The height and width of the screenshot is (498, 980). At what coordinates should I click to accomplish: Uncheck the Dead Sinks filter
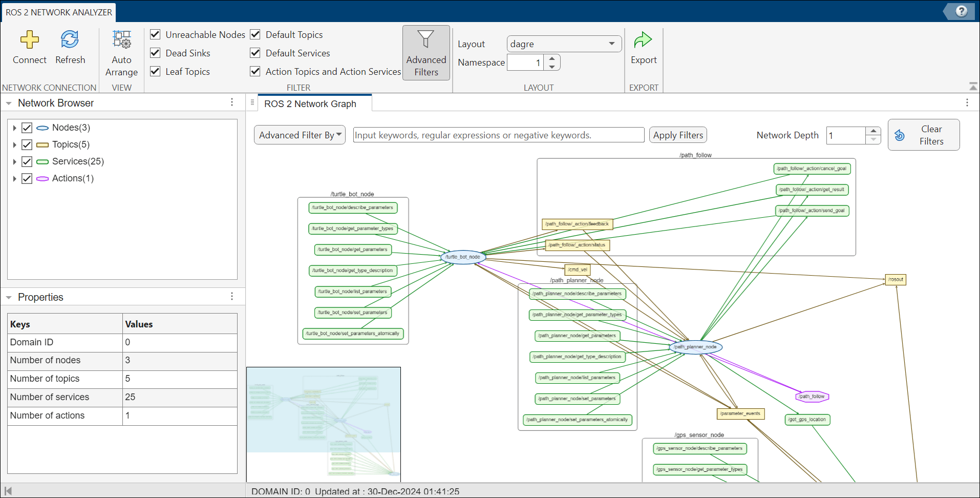pyautogui.click(x=156, y=53)
